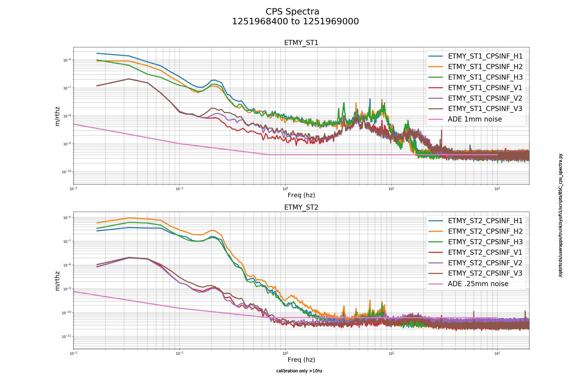The height and width of the screenshot is (392, 588).
Task: Click the vertical script path ending in BSC_cps_spectra.py
Action: [x=561, y=215]
